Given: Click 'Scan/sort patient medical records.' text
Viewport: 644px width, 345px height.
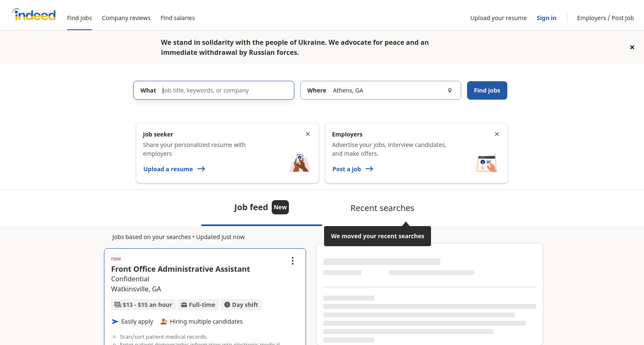Looking at the screenshot, I should click(x=164, y=337).
